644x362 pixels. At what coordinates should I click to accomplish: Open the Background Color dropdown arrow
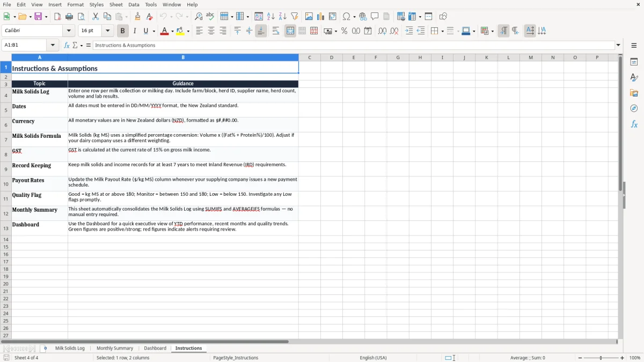point(188,31)
